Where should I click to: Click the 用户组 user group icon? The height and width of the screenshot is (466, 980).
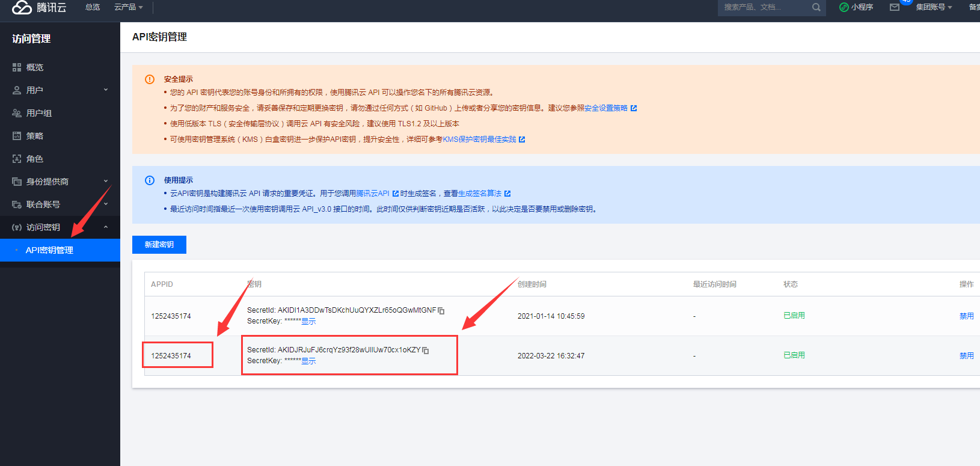tap(17, 113)
